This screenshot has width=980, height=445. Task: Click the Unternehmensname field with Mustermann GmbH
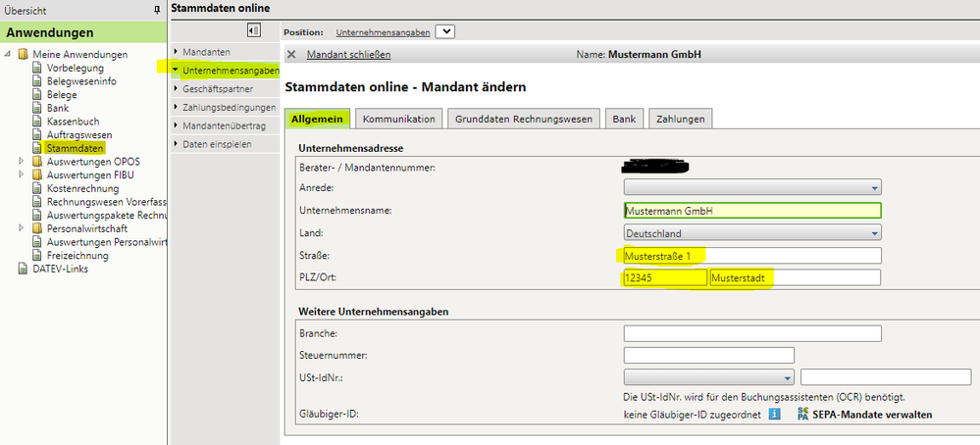pyautogui.click(x=752, y=211)
